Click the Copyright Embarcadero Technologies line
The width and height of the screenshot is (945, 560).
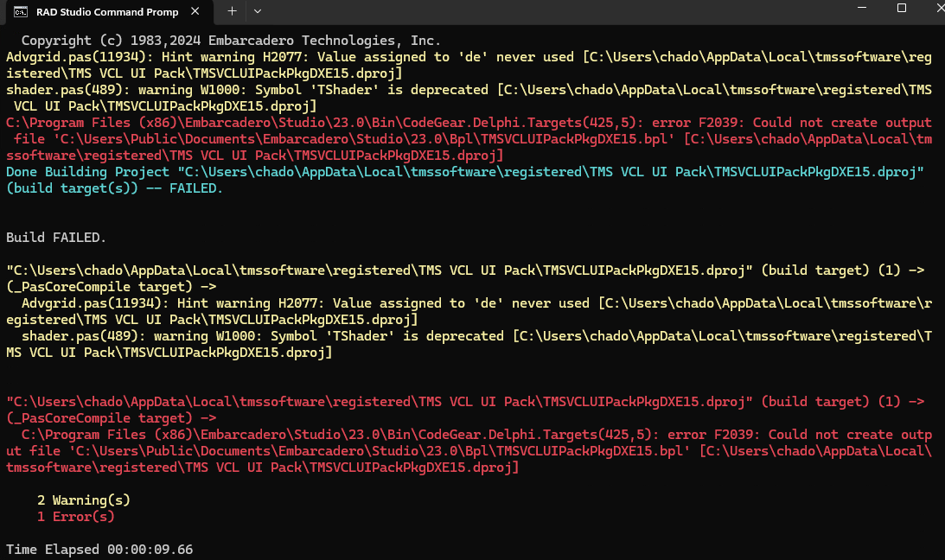231,41
